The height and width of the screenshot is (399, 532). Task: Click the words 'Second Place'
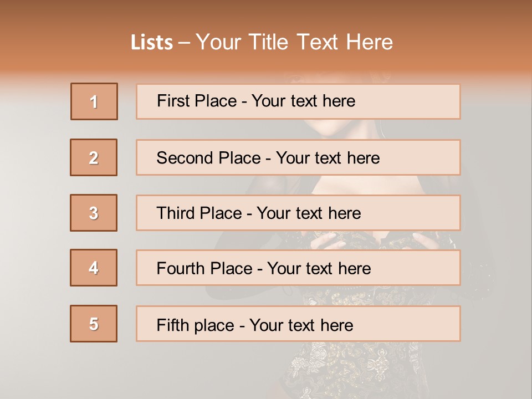[209, 158]
